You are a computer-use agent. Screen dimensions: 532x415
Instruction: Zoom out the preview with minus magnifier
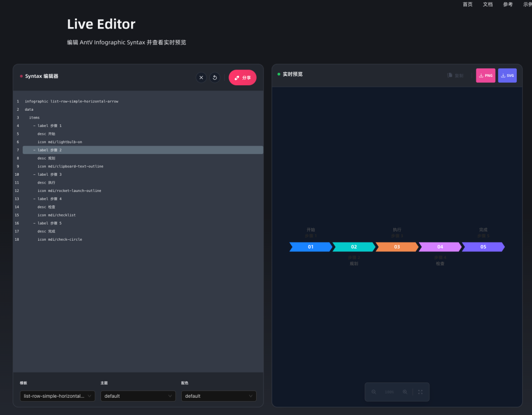pos(374,392)
